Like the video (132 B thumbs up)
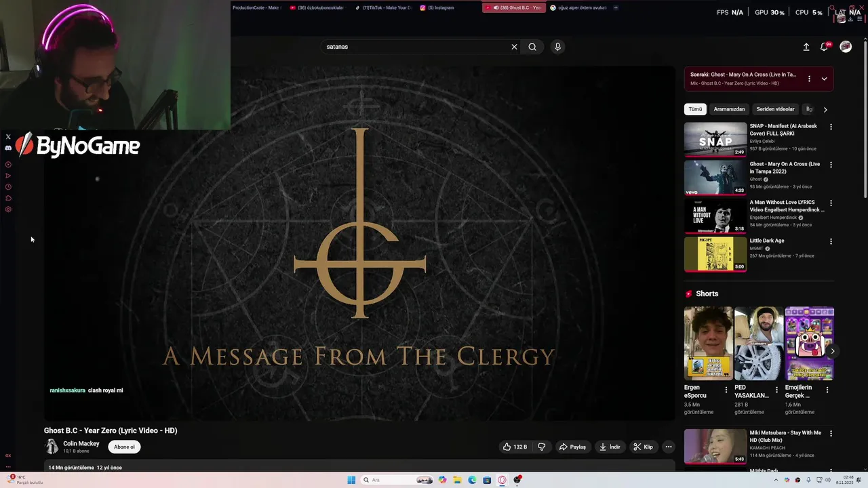The image size is (868, 488). coord(515,447)
